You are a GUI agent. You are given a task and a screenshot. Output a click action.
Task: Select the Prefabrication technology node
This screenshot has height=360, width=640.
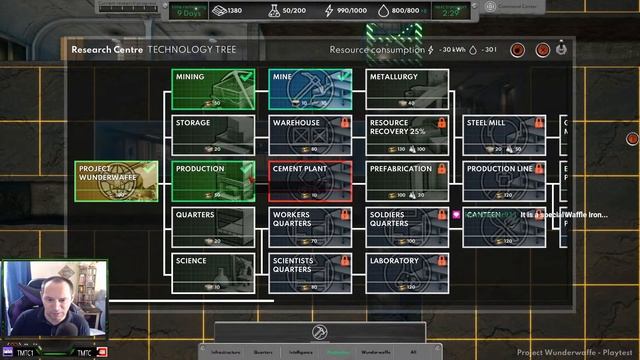tap(407, 181)
